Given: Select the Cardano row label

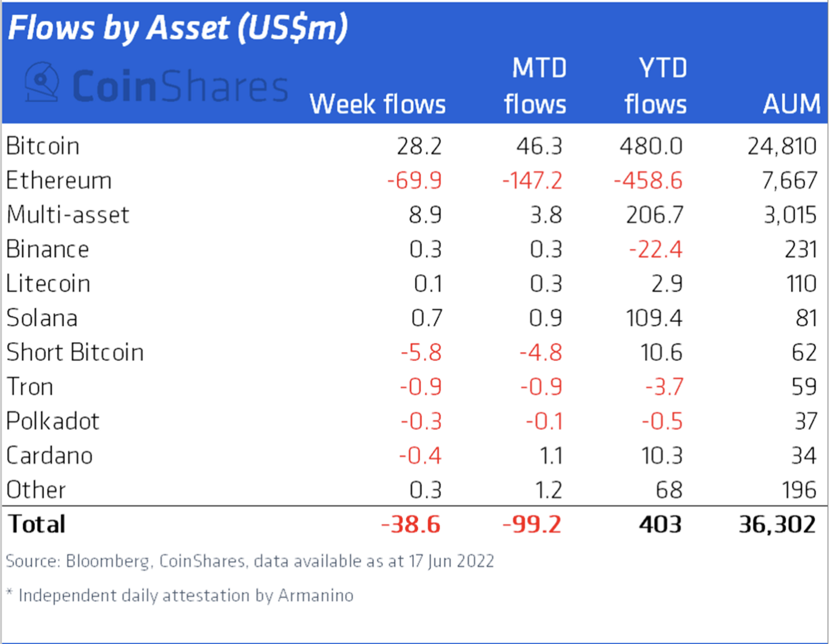Looking at the screenshot, I should point(49,455).
